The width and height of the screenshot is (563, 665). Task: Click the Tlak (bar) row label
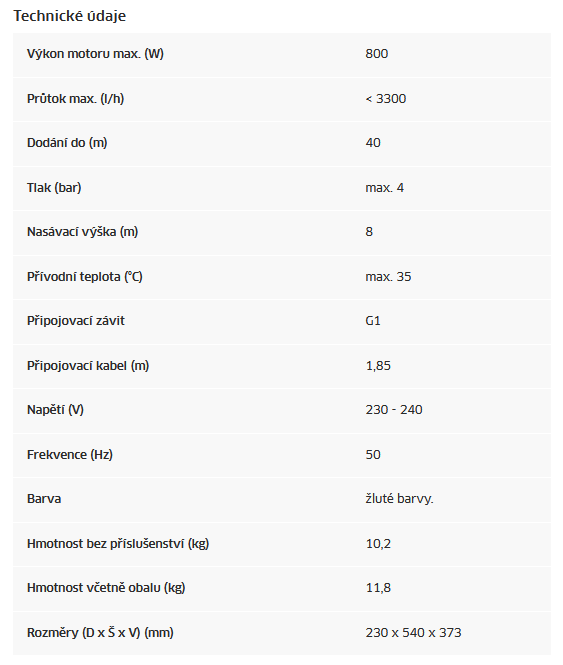pos(54,187)
